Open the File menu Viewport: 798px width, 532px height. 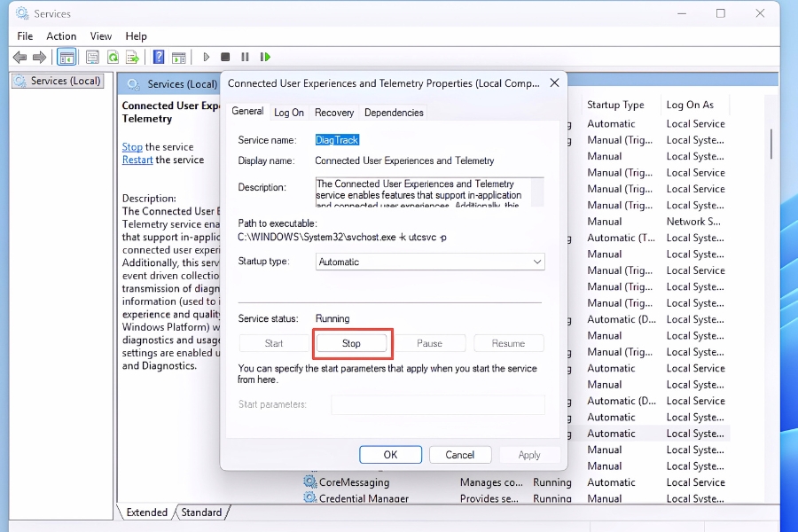(x=25, y=36)
